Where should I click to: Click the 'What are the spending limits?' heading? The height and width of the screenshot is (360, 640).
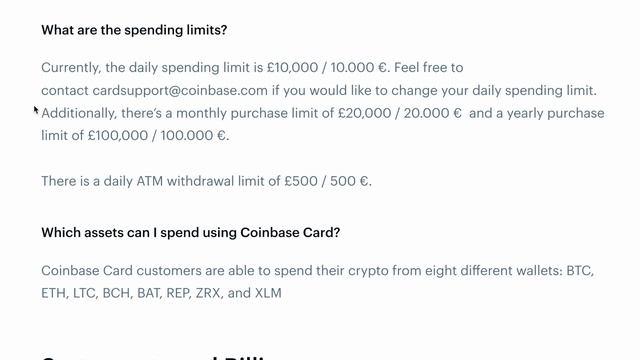(x=134, y=30)
